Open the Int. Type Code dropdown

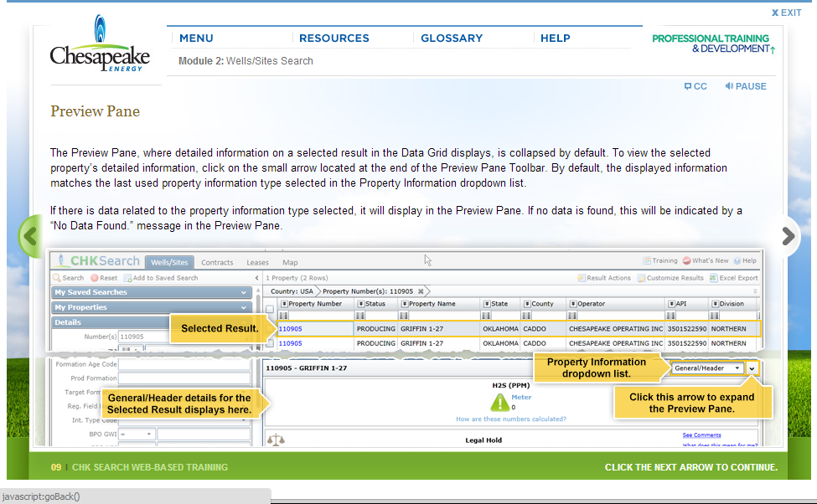(x=243, y=420)
